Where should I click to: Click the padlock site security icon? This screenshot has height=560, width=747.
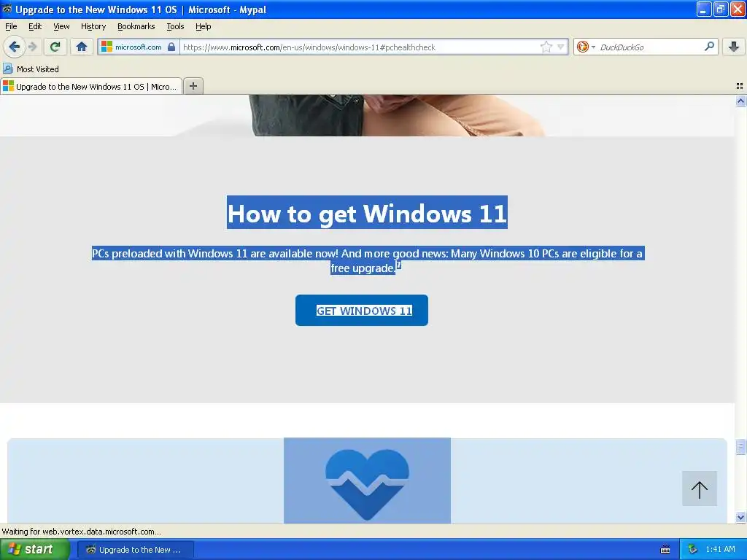click(x=171, y=47)
